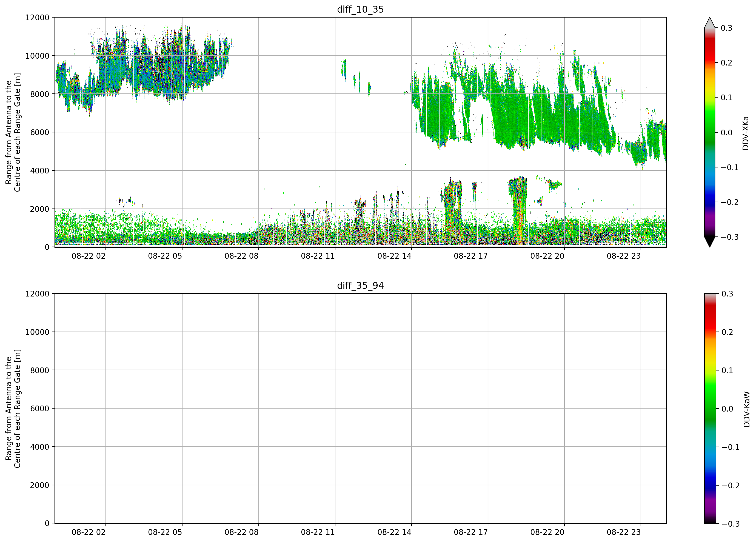Select the 0.1 tick on DDV-XKa colorbar

(727, 98)
